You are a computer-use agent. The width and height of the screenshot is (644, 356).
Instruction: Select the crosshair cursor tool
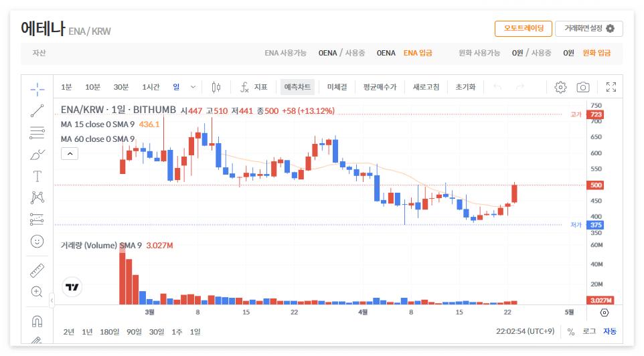[37, 89]
